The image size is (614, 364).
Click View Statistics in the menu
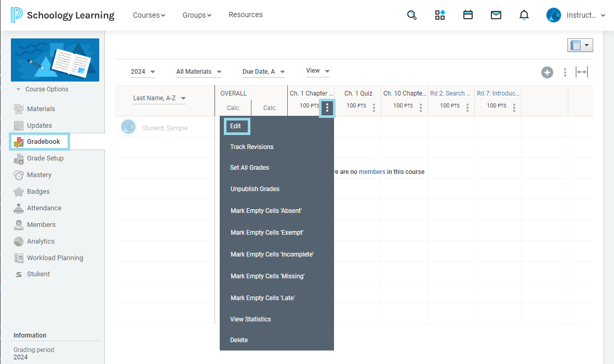tap(250, 319)
